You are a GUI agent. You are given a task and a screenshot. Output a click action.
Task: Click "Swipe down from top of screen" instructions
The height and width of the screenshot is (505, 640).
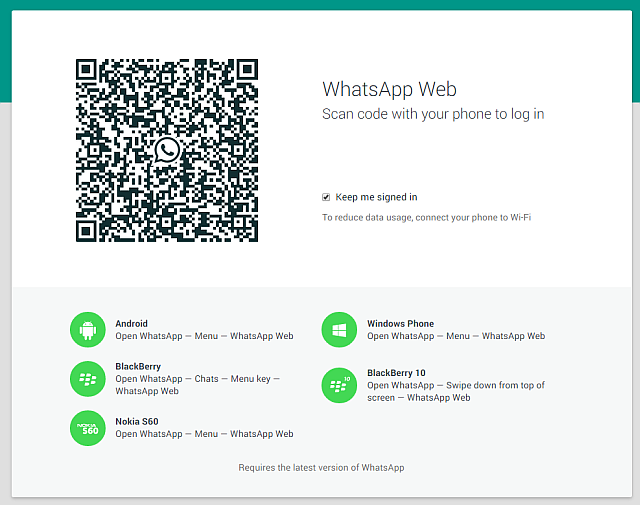(456, 392)
